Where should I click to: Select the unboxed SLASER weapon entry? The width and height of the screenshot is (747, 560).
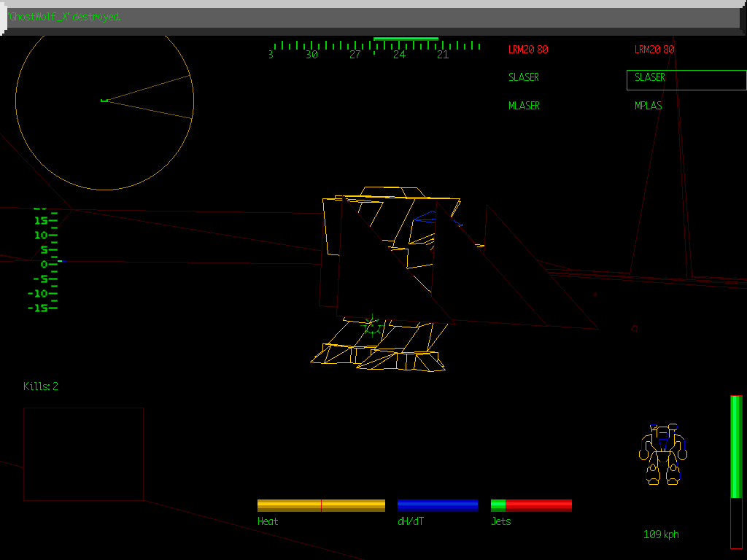pos(524,77)
